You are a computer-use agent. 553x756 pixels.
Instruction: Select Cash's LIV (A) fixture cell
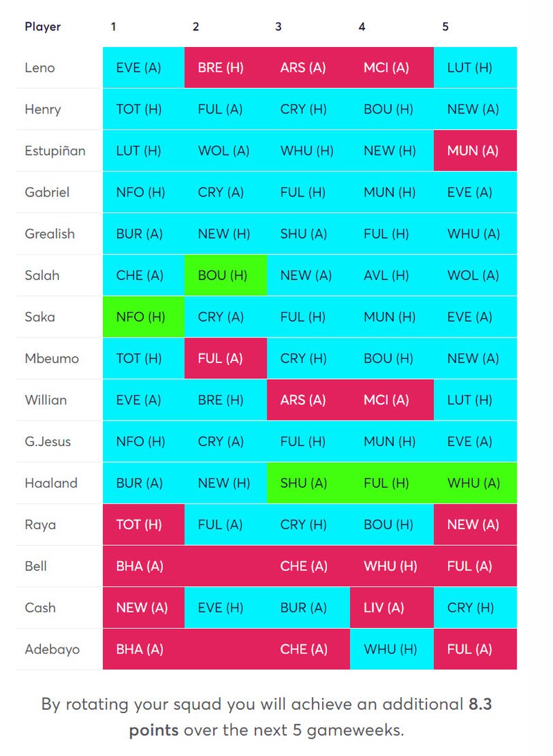pos(392,607)
